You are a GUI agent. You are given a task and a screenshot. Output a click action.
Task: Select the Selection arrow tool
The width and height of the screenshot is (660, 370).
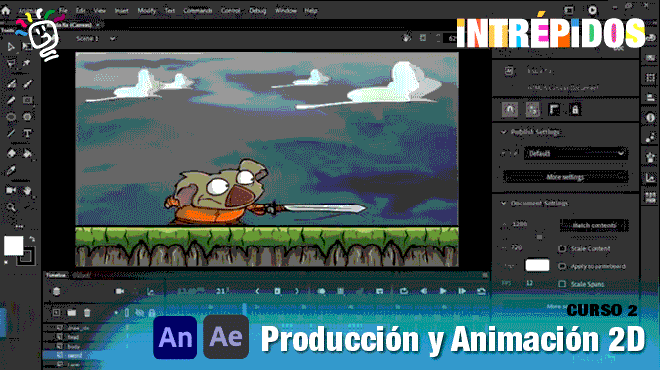11,47
